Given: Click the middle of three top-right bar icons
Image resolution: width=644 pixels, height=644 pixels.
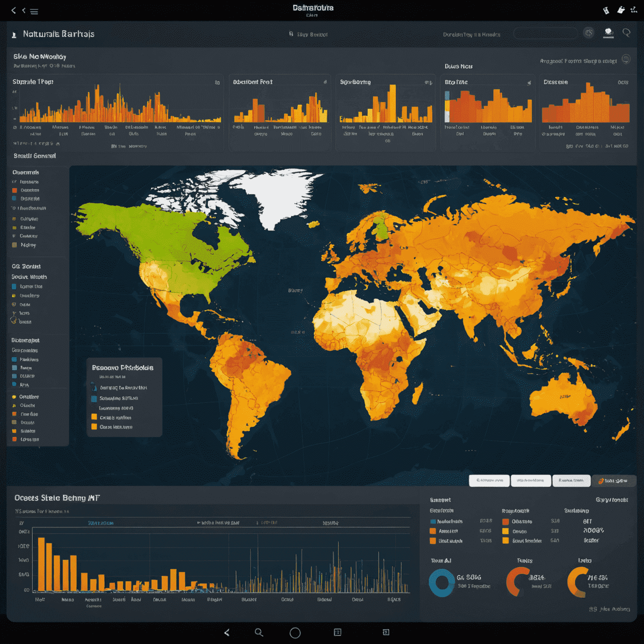Looking at the screenshot, I should point(621,10).
